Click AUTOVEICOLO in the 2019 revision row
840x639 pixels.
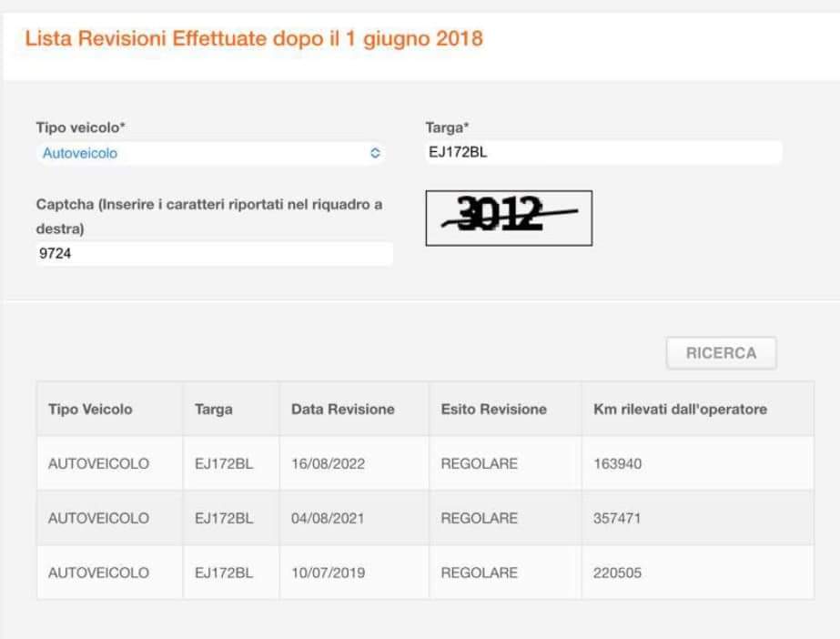tap(98, 573)
